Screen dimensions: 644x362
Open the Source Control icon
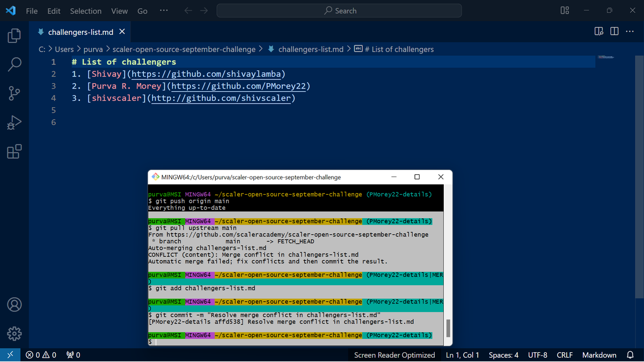coord(13,93)
